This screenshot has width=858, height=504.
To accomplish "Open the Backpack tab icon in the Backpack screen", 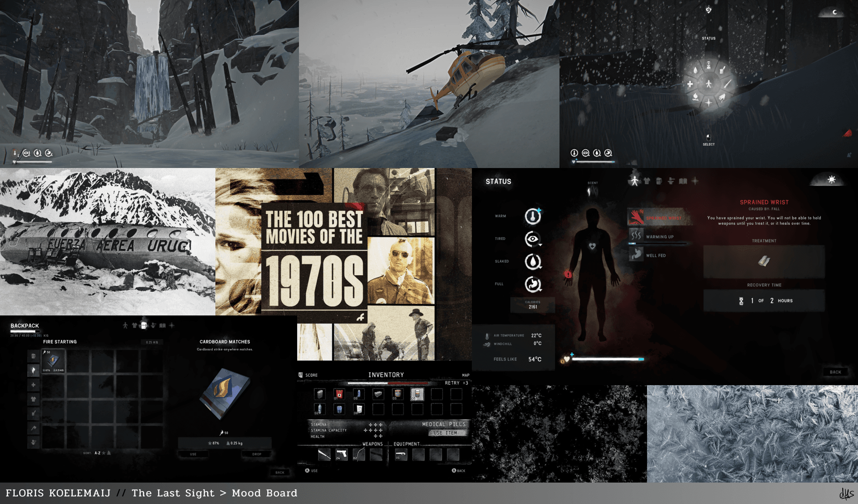I will click(144, 325).
